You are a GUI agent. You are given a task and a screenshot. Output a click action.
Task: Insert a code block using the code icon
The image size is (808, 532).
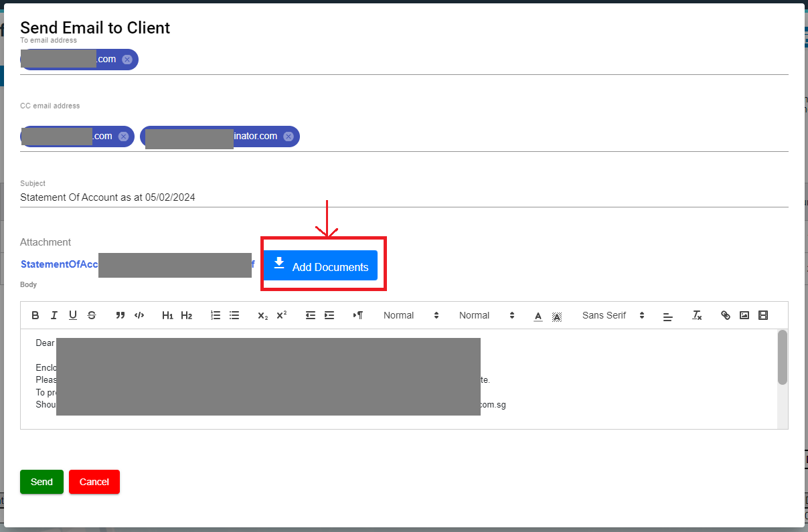[139, 315]
